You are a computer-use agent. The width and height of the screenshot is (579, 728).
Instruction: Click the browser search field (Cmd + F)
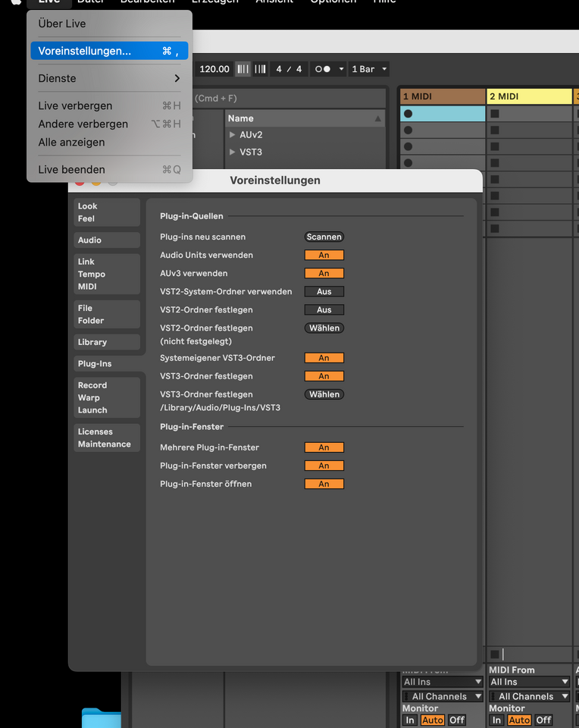click(289, 98)
